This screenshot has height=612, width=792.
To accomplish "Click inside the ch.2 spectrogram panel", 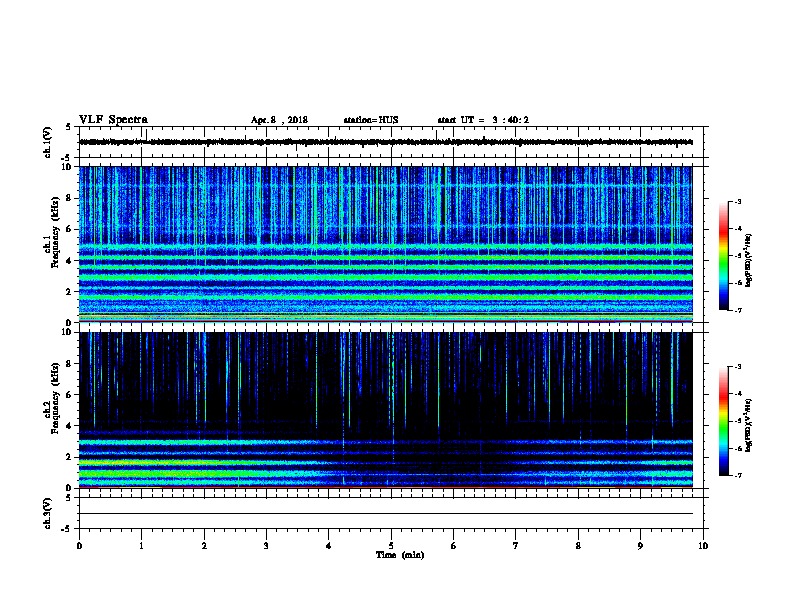I will [x=386, y=410].
